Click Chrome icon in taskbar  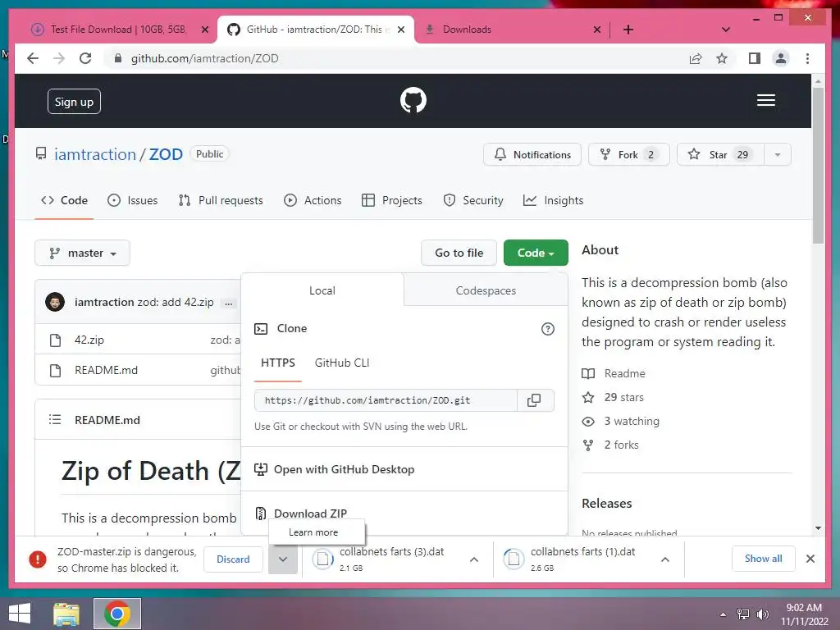pyautogui.click(x=117, y=614)
